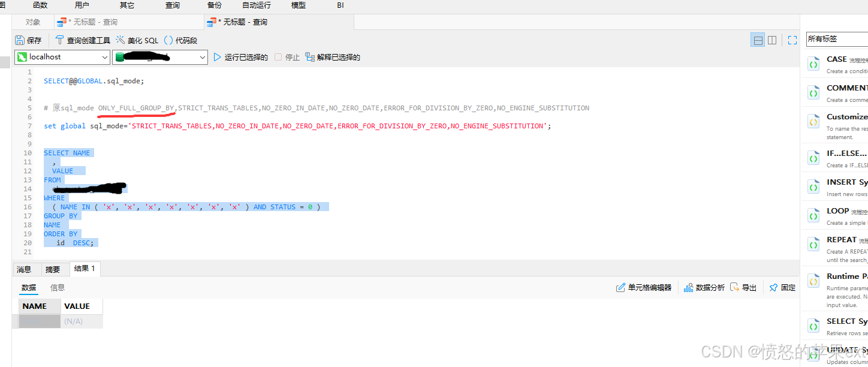The height and width of the screenshot is (367, 868).
Task: Sort by the NAME column header
Action: [40, 306]
